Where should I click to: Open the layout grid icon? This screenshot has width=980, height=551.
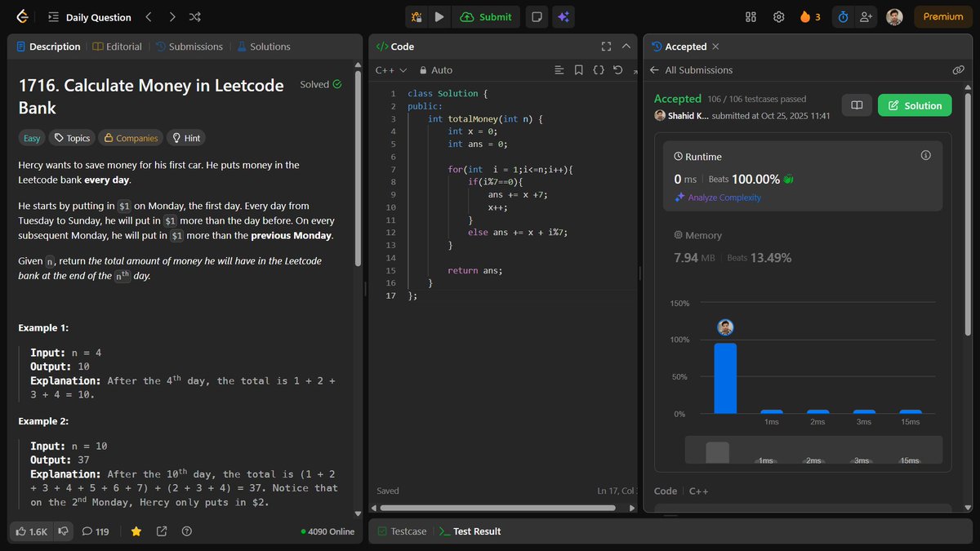tap(751, 16)
